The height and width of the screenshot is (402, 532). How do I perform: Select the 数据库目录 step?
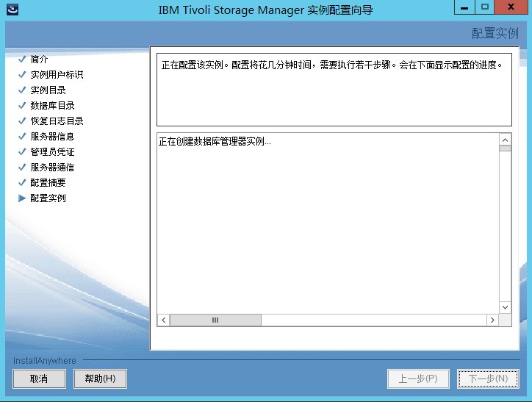[x=52, y=106]
